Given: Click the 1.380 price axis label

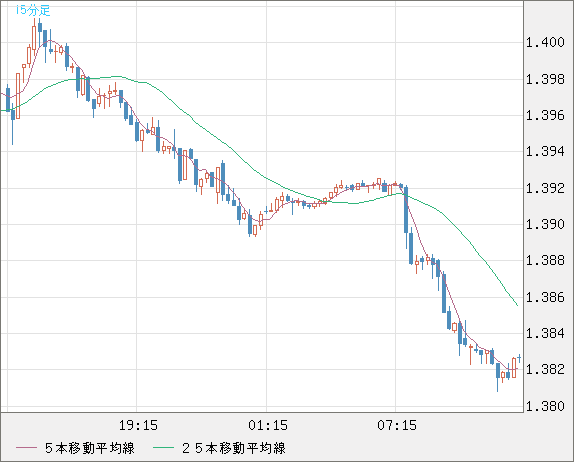Looking at the screenshot, I should pos(545,406).
